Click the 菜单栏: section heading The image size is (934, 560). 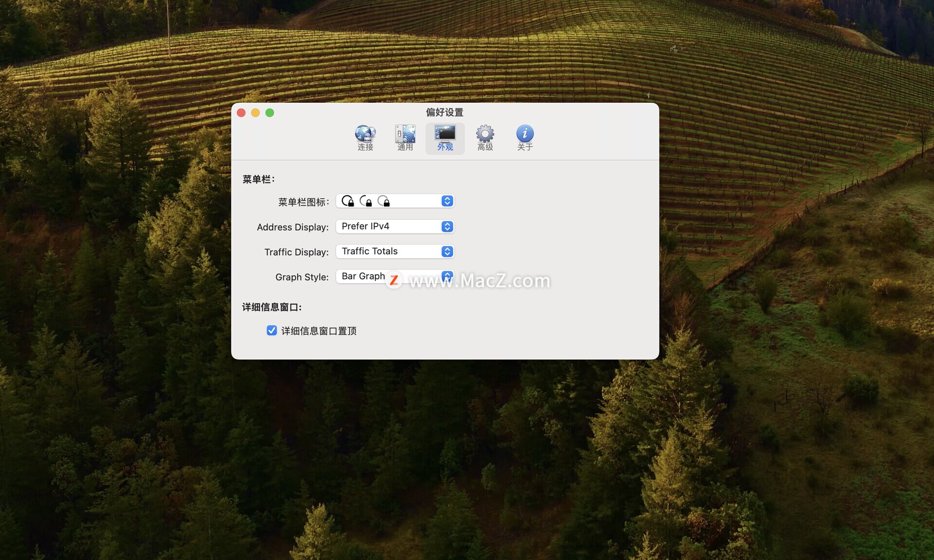pyautogui.click(x=259, y=180)
